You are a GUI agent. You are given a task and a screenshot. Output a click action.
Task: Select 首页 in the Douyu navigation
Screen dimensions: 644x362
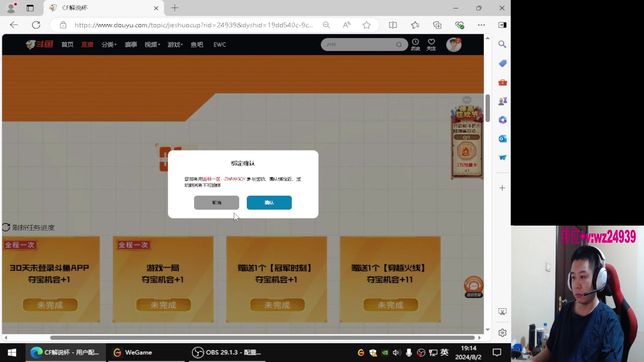point(67,44)
